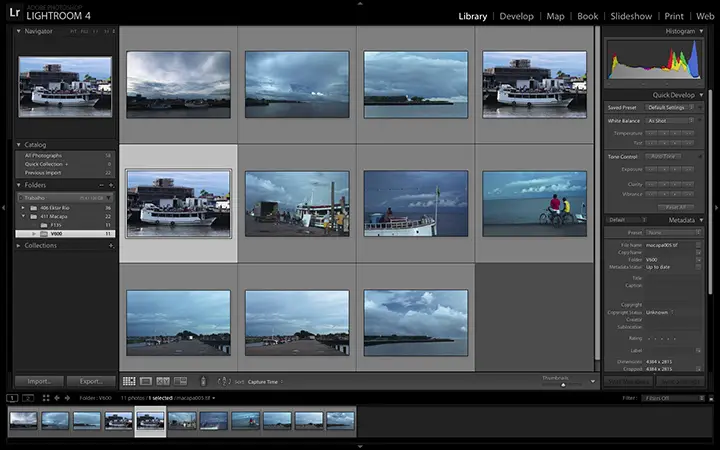Click the Reset All button
720x450 pixels.
[675, 207]
